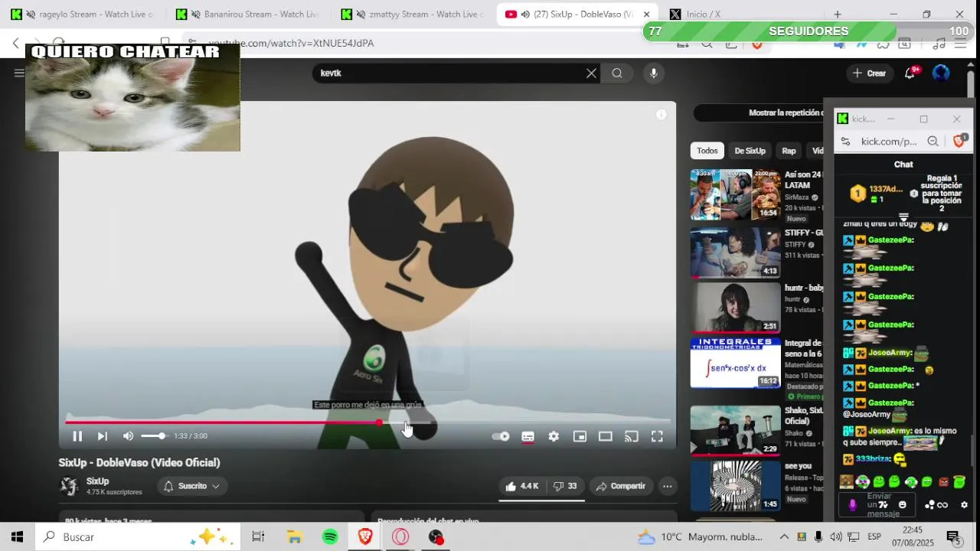This screenshot has width=980, height=551.
Task: Open the STIFFY video thumbnail
Action: [x=735, y=252]
